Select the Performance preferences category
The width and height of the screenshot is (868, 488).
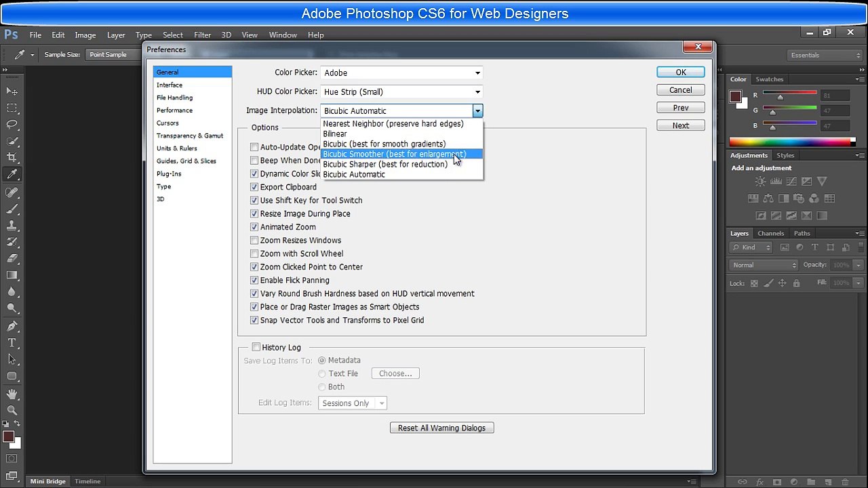click(x=193, y=110)
